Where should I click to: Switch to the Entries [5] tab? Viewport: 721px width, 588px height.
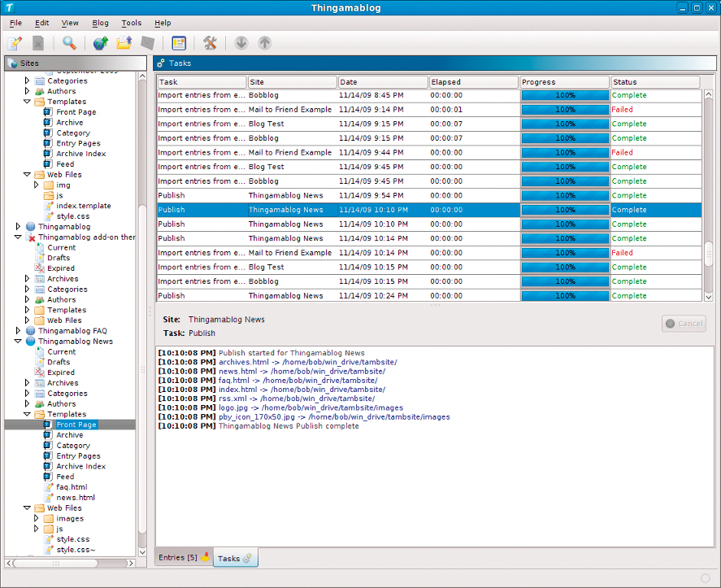184,557
